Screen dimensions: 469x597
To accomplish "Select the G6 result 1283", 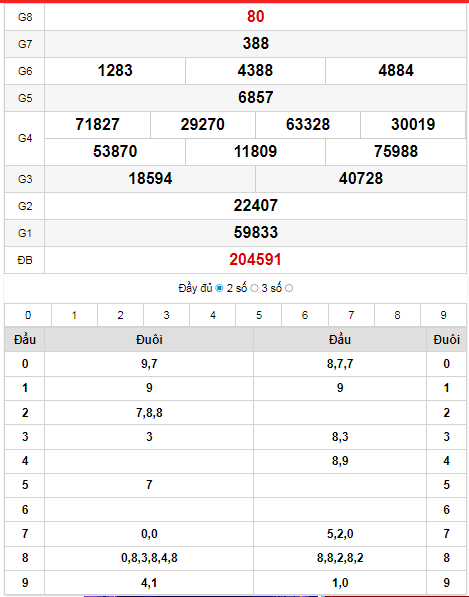I will point(115,70).
